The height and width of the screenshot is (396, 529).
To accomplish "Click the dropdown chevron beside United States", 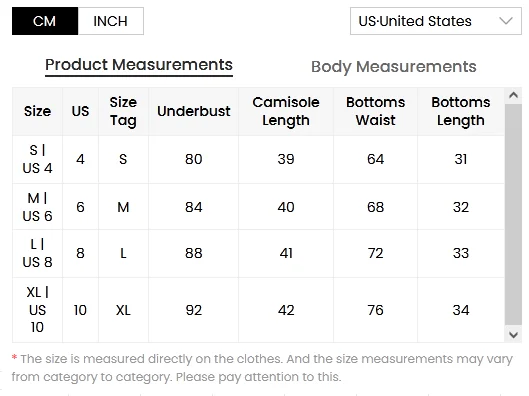I will tap(506, 21).
